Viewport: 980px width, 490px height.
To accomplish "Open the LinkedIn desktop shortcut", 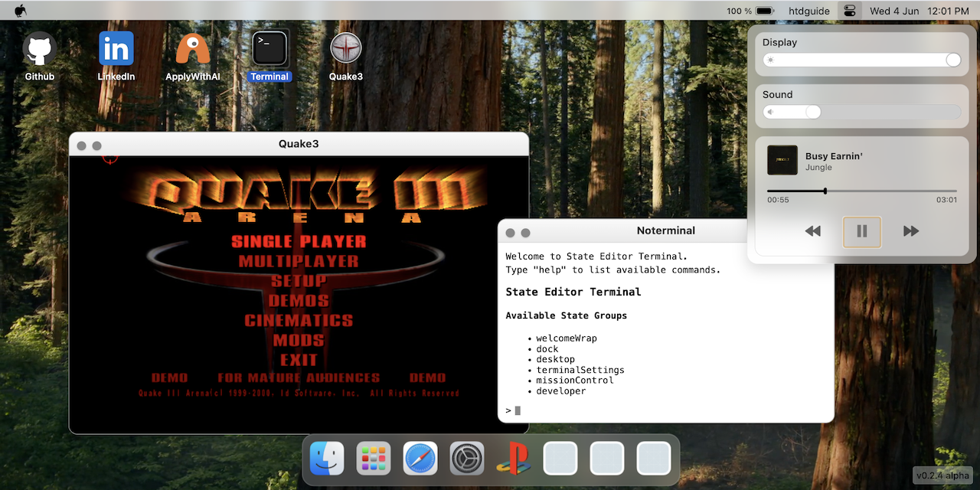I will [x=116, y=50].
